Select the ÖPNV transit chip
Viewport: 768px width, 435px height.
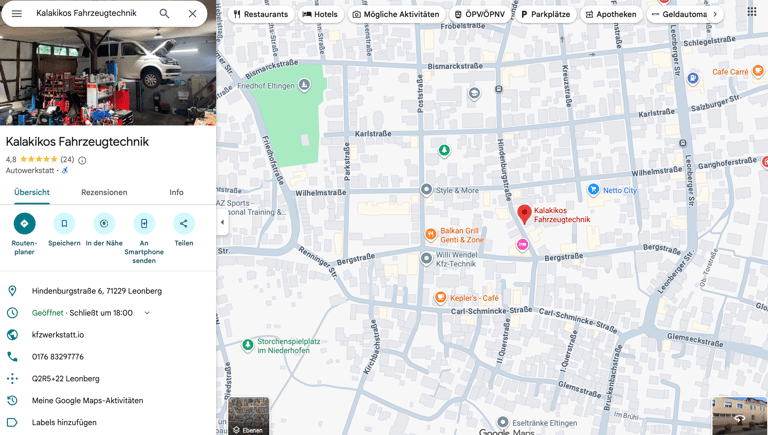click(x=480, y=14)
